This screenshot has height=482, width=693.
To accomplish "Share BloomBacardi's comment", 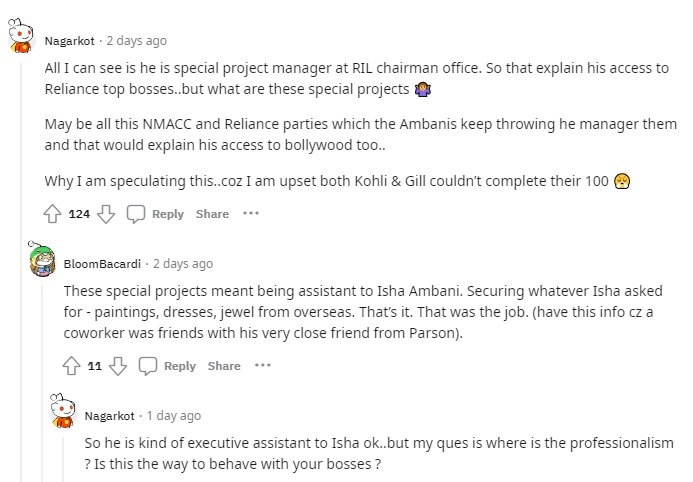I will [x=224, y=366].
